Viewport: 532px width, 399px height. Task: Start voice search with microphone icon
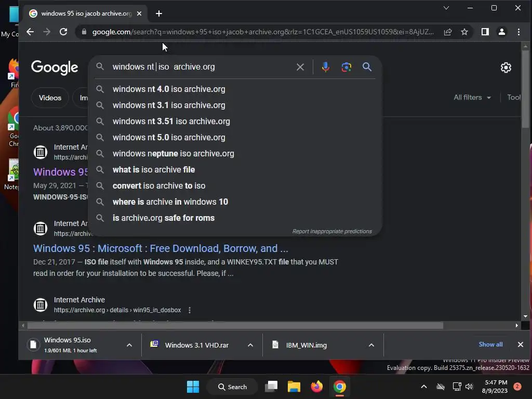click(326, 67)
